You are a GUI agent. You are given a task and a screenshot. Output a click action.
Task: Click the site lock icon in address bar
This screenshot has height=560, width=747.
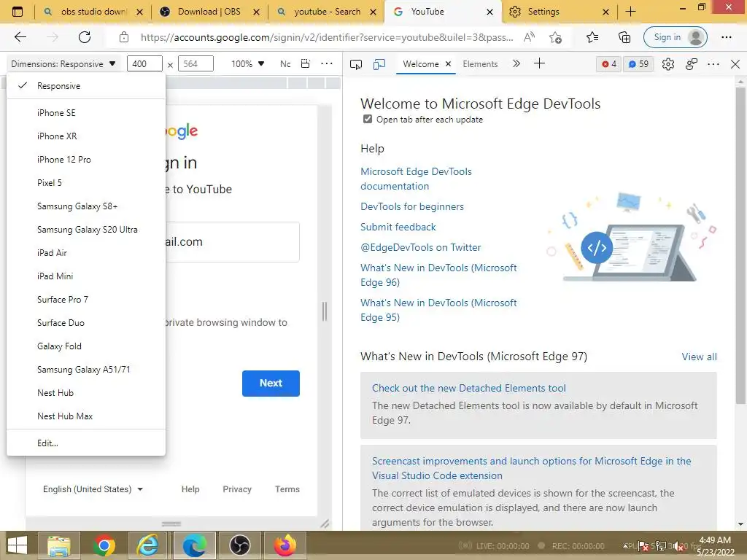click(124, 37)
